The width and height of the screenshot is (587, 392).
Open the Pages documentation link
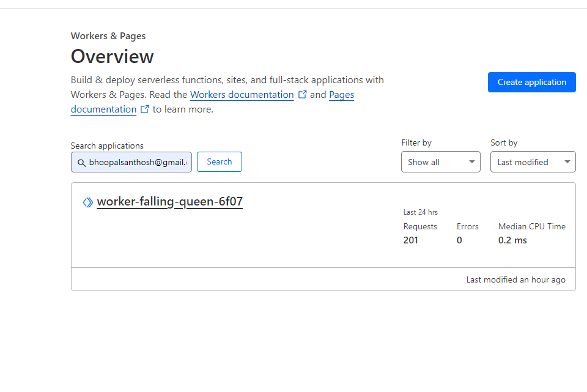tap(103, 109)
